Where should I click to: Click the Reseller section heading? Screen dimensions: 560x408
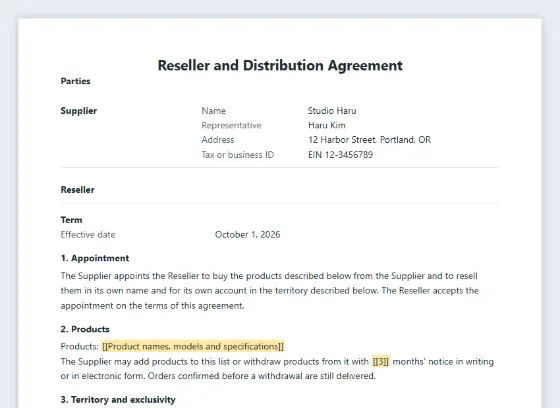tap(78, 190)
